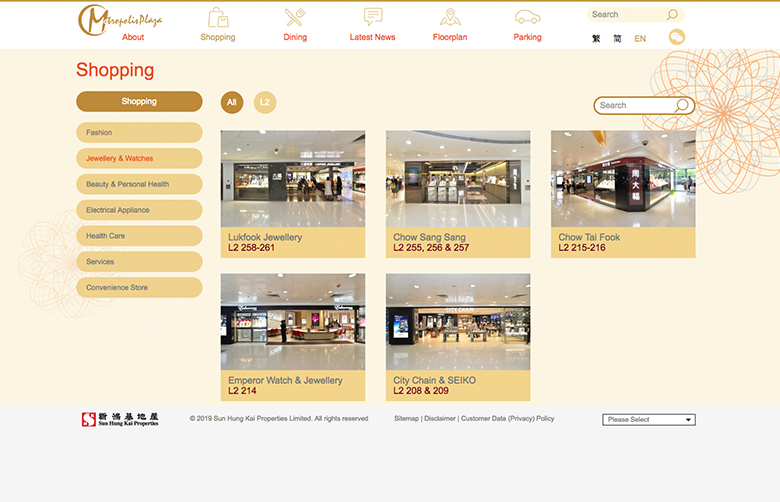Open the Chow Sang Sang shop photo
This screenshot has width=780, height=502.
(x=458, y=179)
